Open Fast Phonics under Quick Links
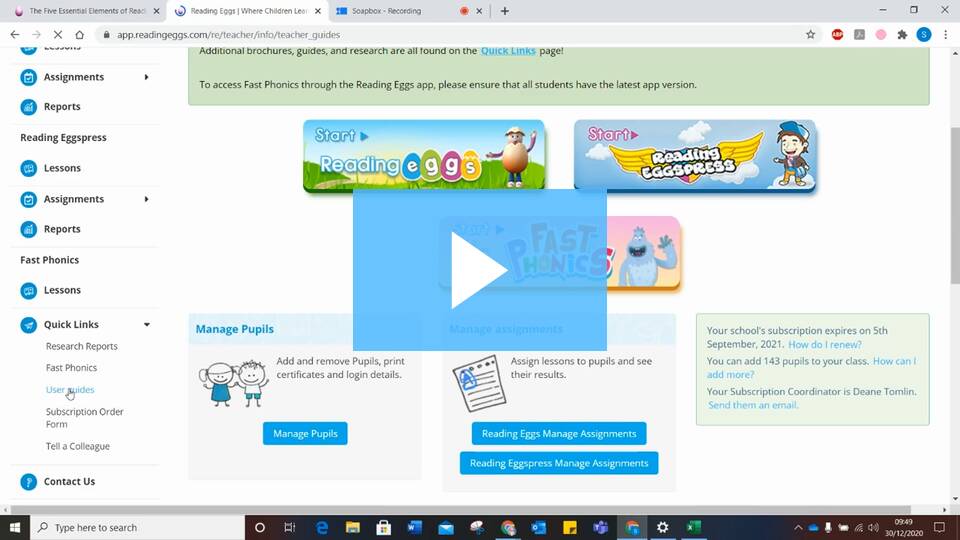The width and height of the screenshot is (960, 540). tap(71, 368)
